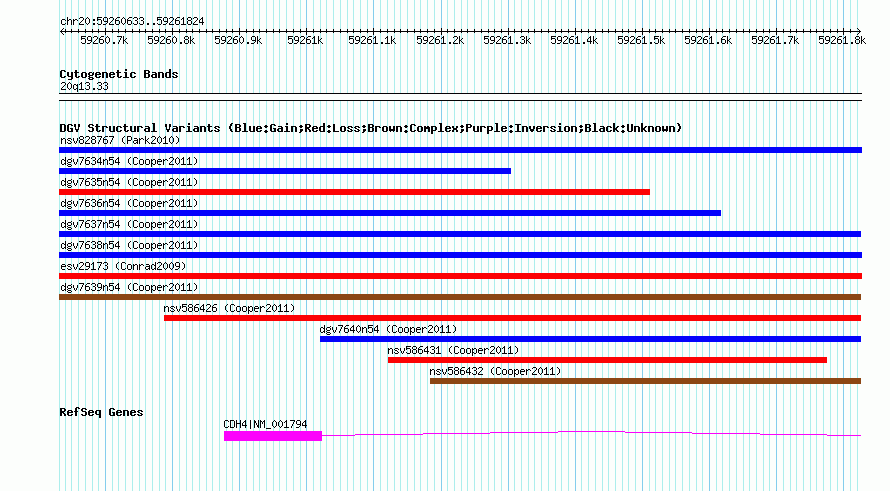Click the red loss bar for dgv7635n54
This screenshot has height=491, width=890.
[354, 192]
